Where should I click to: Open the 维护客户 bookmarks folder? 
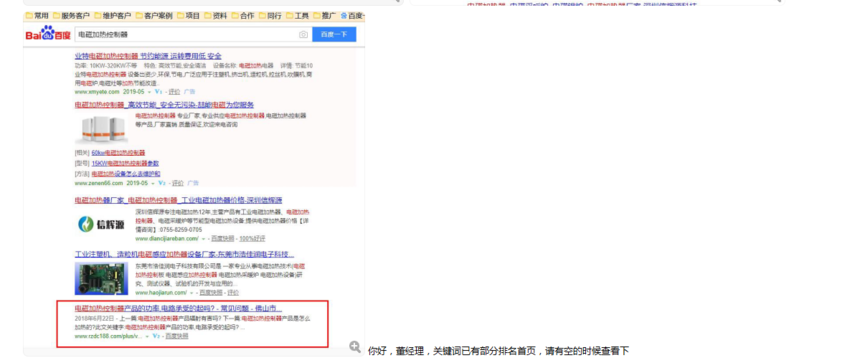tap(112, 16)
